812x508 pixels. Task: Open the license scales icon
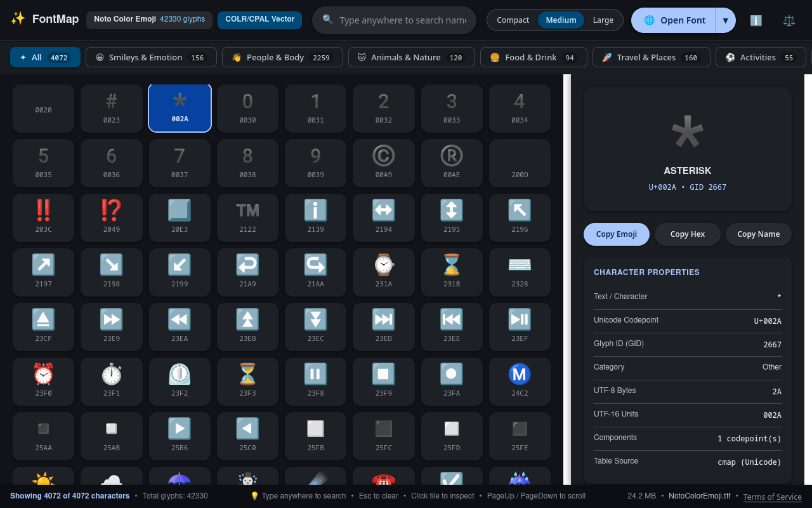tap(789, 20)
